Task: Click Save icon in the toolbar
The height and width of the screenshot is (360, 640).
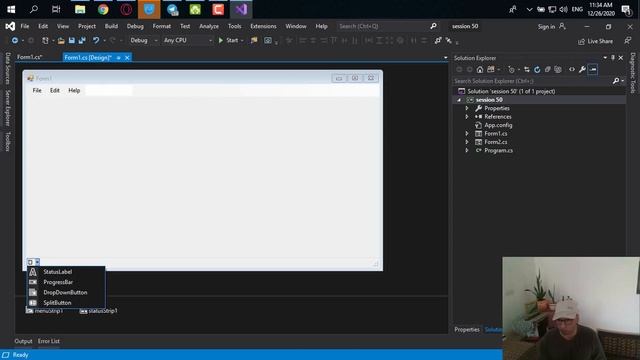Action: 71,40
